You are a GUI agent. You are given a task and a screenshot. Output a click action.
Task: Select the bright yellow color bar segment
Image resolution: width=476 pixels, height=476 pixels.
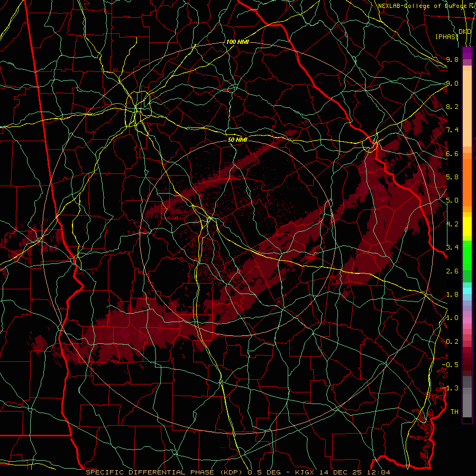pyautogui.click(x=467, y=226)
